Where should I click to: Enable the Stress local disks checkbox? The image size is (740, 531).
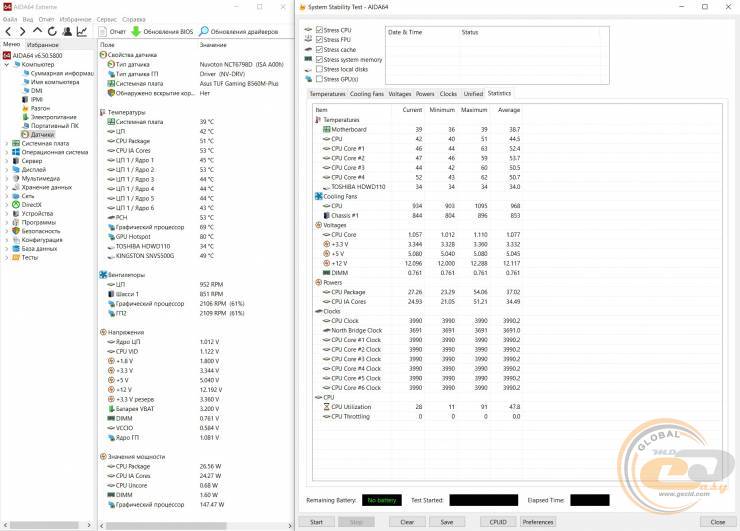[319, 69]
